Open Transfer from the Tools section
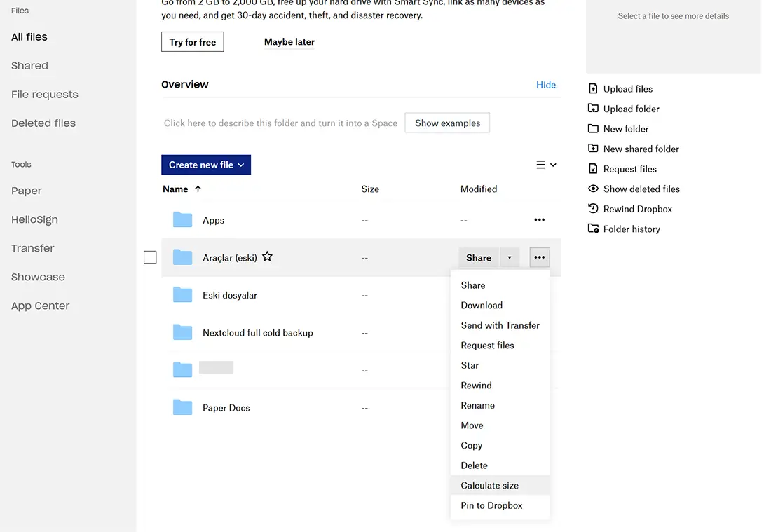This screenshot has width=771, height=532. tap(32, 248)
